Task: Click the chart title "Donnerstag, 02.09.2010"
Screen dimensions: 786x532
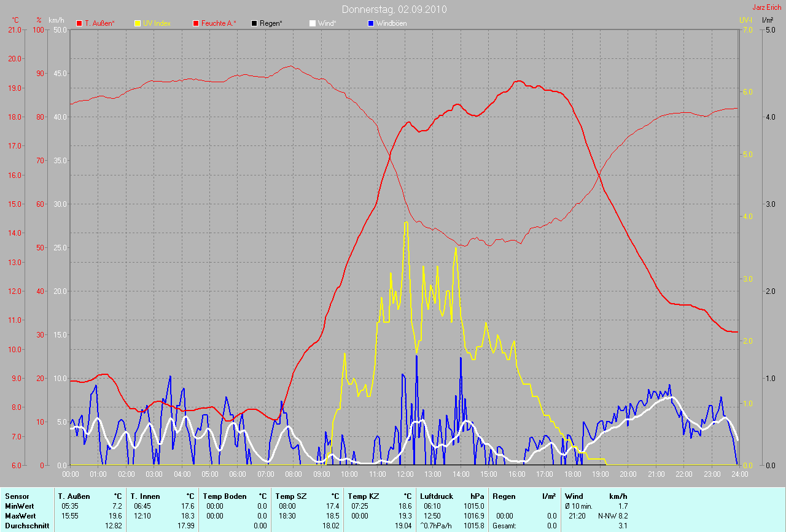Action: click(x=394, y=10)
